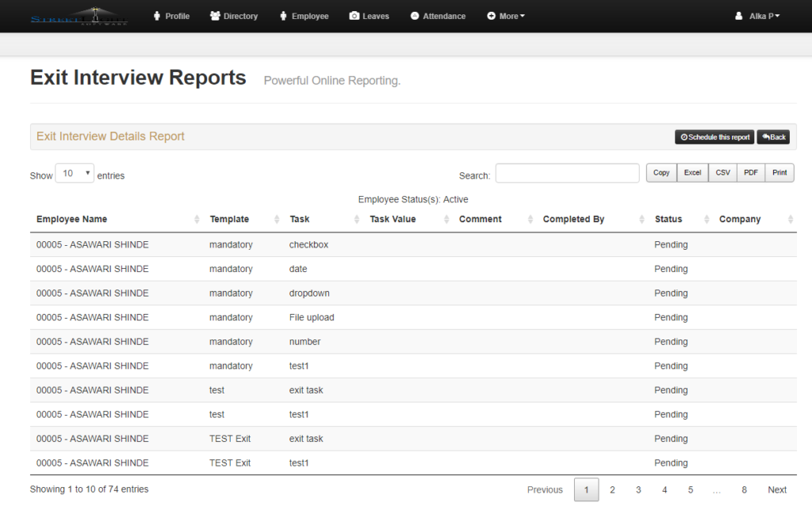
Task: Export the report using the Excel button
Action: pos(691,172)
